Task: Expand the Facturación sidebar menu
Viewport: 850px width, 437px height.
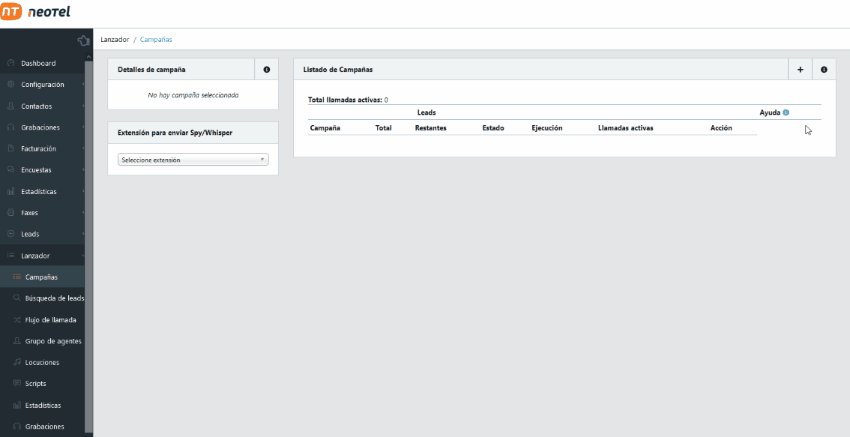Action: pyautogui.click(x=38, y=149)
